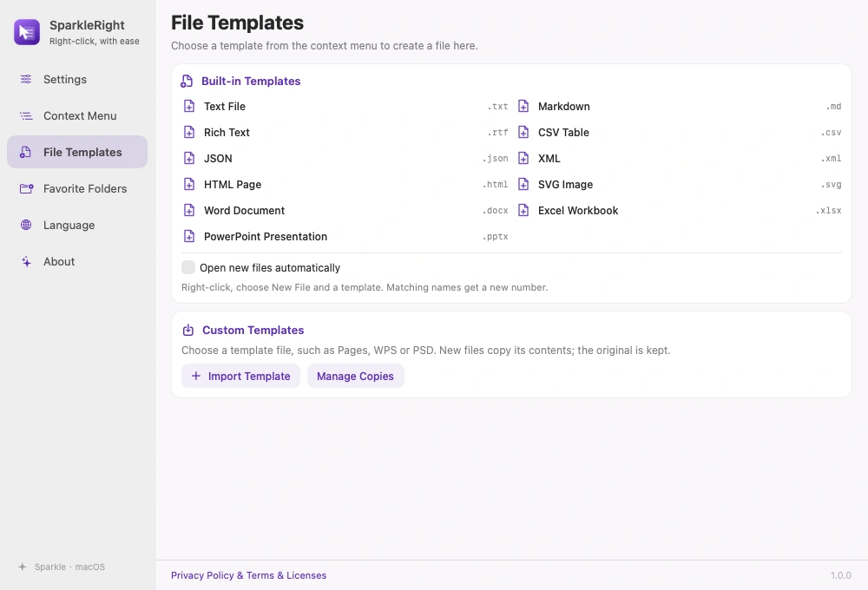
Task: Open the Privacy Policy link
Action: click(202, 575)
